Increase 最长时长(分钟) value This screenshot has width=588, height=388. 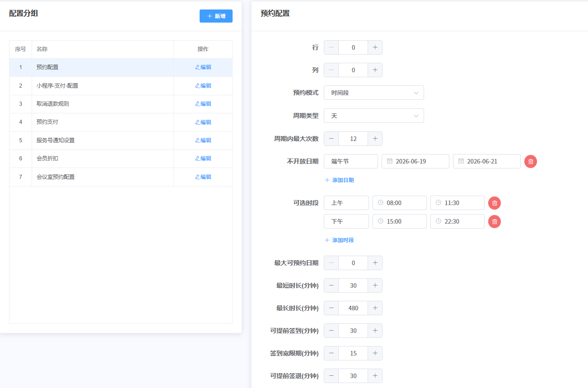(x=375, y=308)
